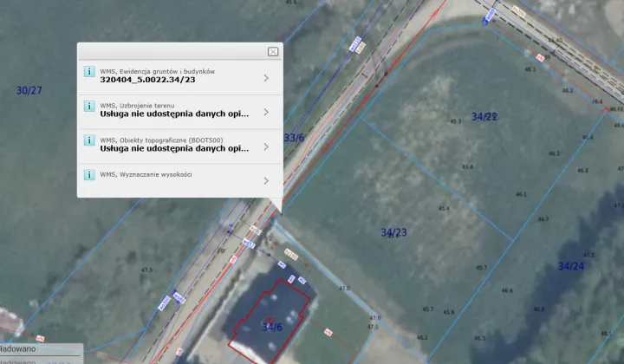Close the WMS info popup
The image size is (624, 364).
273,52
